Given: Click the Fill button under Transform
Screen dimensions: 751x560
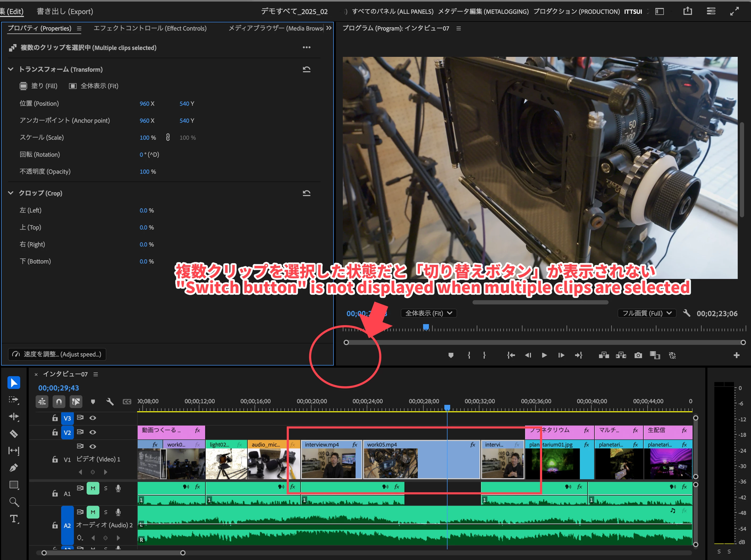Looking at the screenshot, I should click(x=38, y=86).
